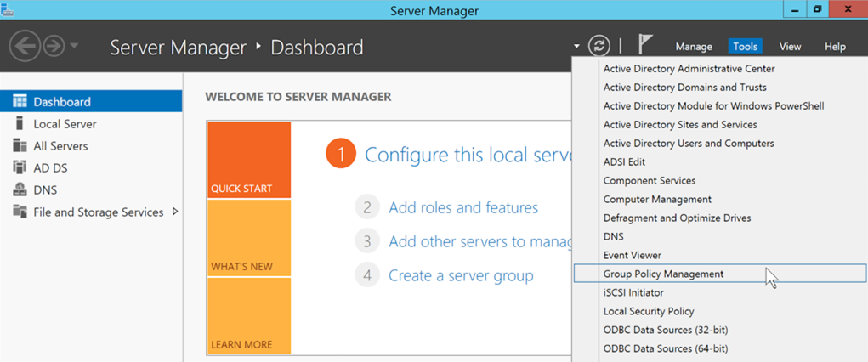The height and width of the screenshot is (362, 868).
Task: Open the notifications flag
Action: pyautogui.click(x=646, y=46)
